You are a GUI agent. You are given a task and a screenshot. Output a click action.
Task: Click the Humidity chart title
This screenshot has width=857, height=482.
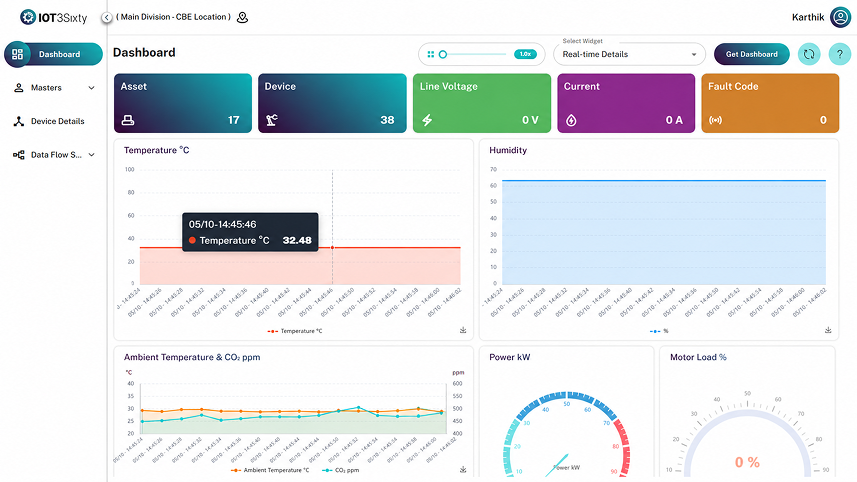pos(508,150)
